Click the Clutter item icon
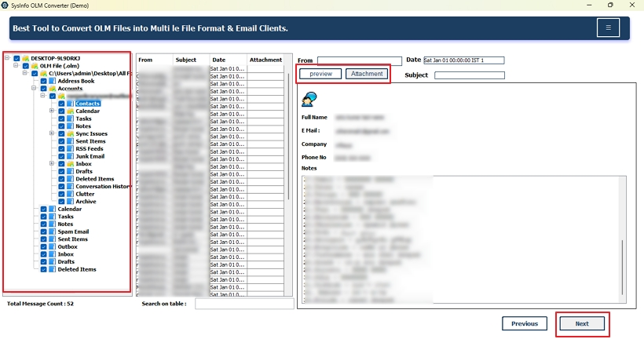This screenshot has width=644, height=339. click(x=70, y=194)
